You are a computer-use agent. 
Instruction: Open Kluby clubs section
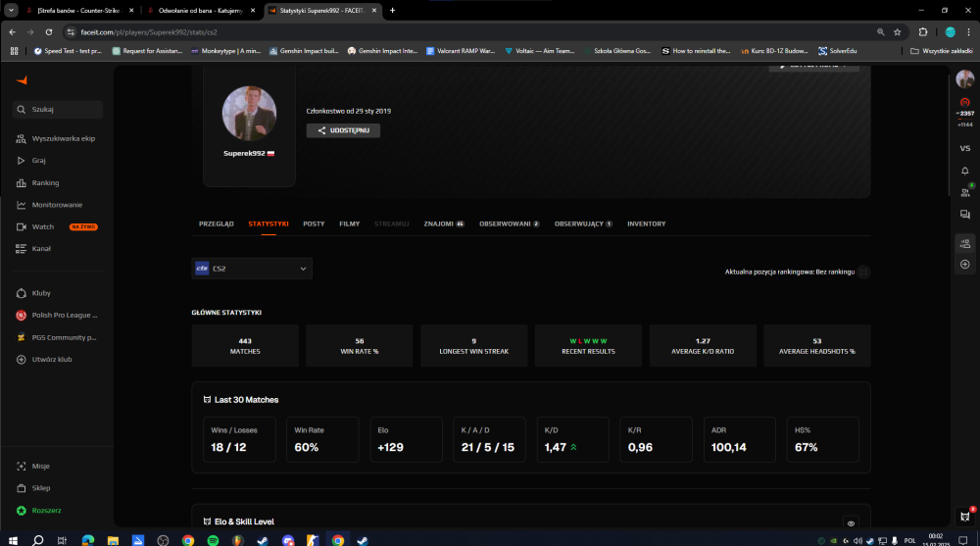[x=33, y=293]
